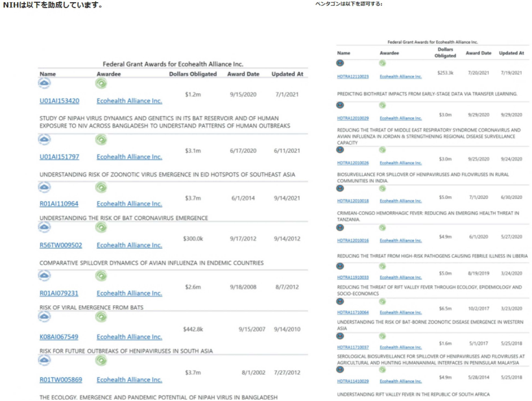Click dark blue agency seal above HDTRA12010018
Image resolution: width=532 pixels, height=401 pixels.
click(340, 188)
